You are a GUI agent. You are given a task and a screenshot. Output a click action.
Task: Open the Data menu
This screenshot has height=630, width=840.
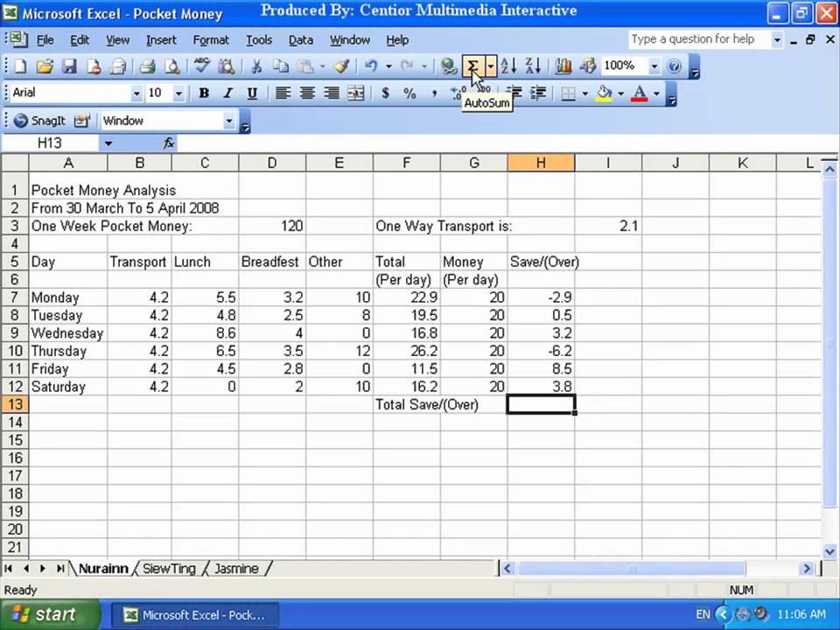pyautogui.click(x=300, y=40)
